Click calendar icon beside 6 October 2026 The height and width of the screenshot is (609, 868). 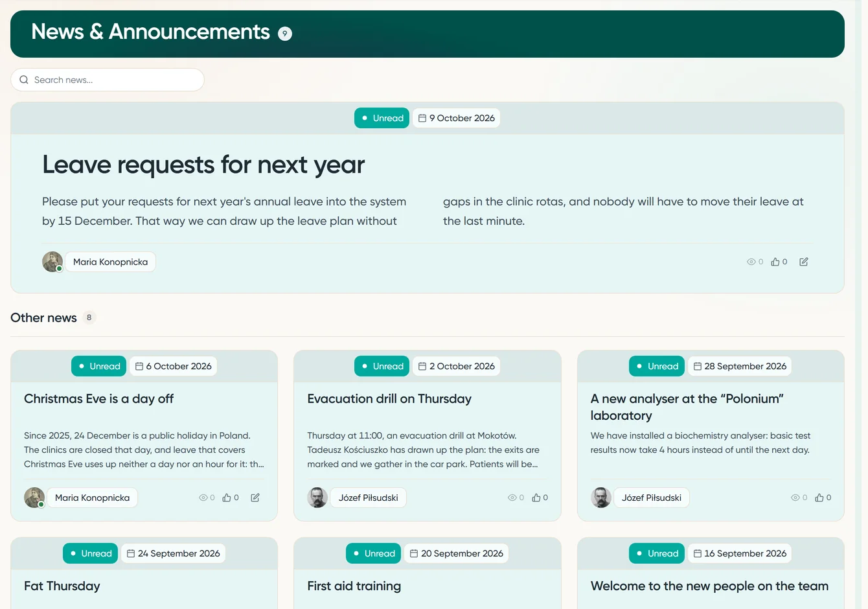click(139, 366)
